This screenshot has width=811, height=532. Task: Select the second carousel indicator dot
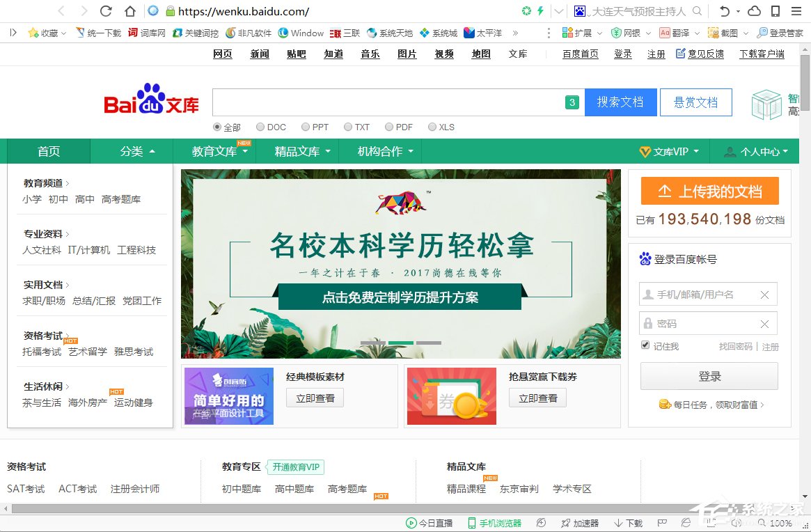coord(400,343)
